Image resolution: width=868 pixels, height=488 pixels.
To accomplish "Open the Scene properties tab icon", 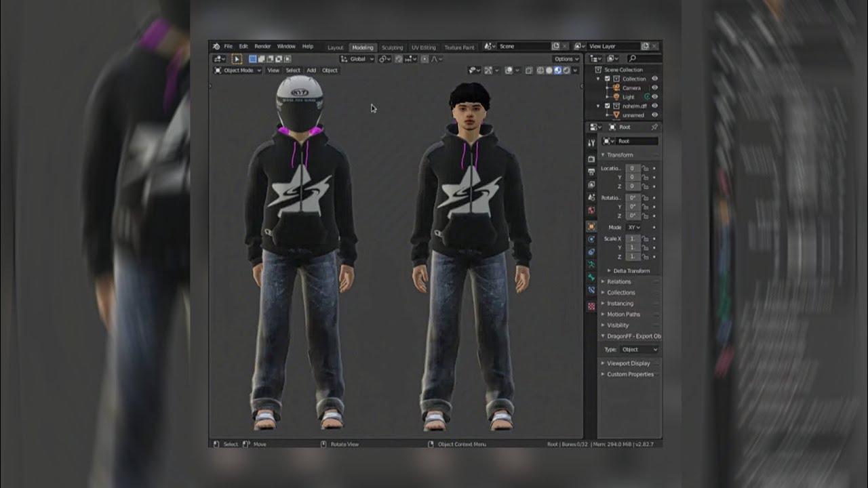I will tap(591, 197).
